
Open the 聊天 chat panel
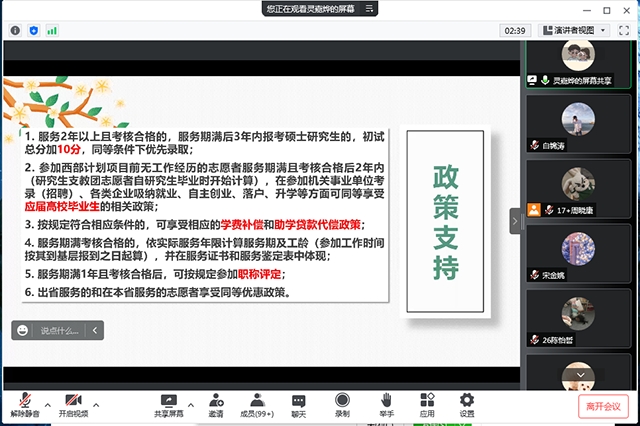[x=299, y=406]
